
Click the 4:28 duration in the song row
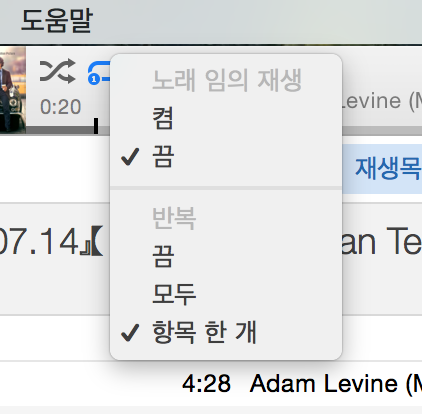pos(206,384)
